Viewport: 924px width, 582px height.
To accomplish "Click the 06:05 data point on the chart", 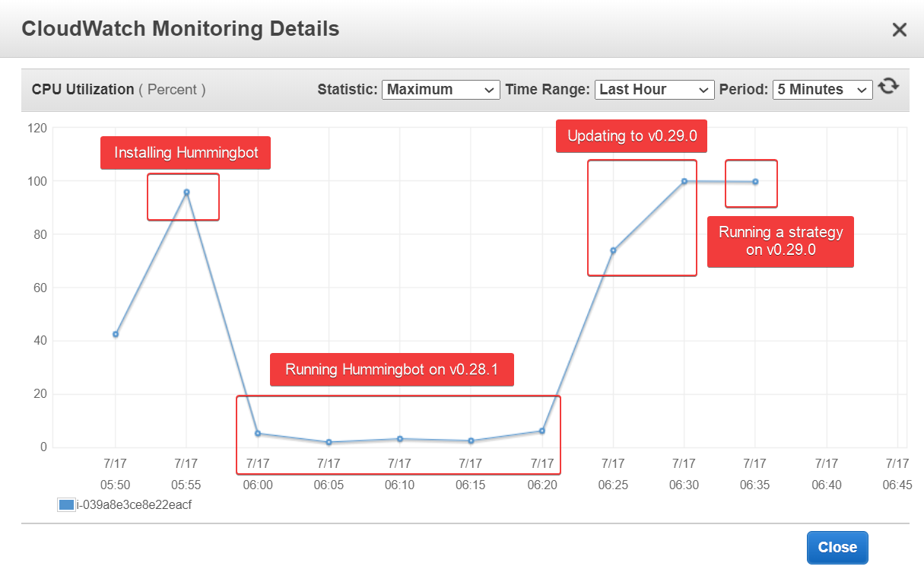I will pos(329,442).
